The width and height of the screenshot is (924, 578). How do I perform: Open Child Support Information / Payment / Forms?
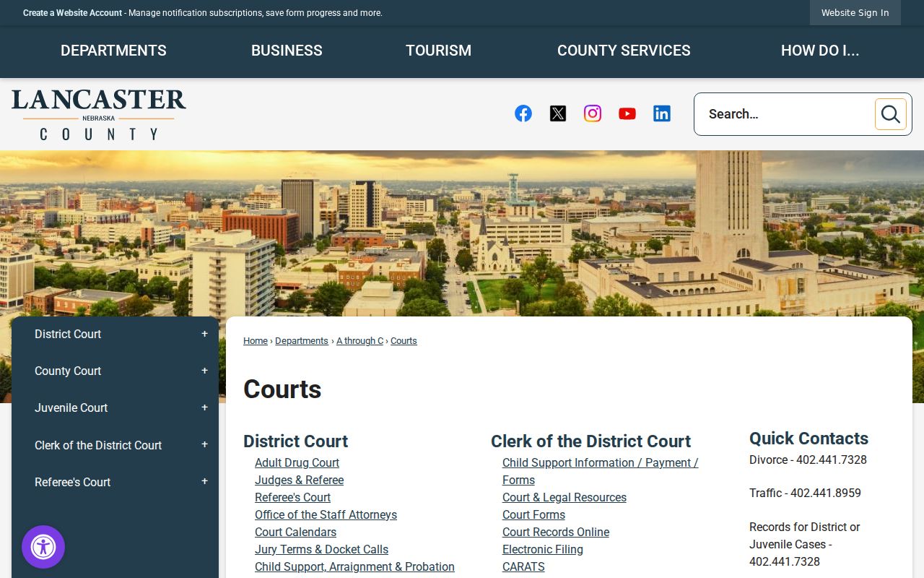(x=600, y=472)
